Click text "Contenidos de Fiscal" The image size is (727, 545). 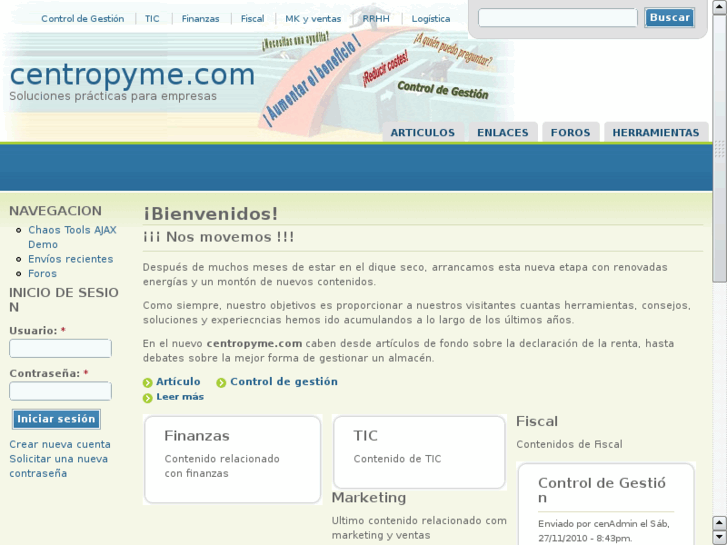click(x=569, y=444)
